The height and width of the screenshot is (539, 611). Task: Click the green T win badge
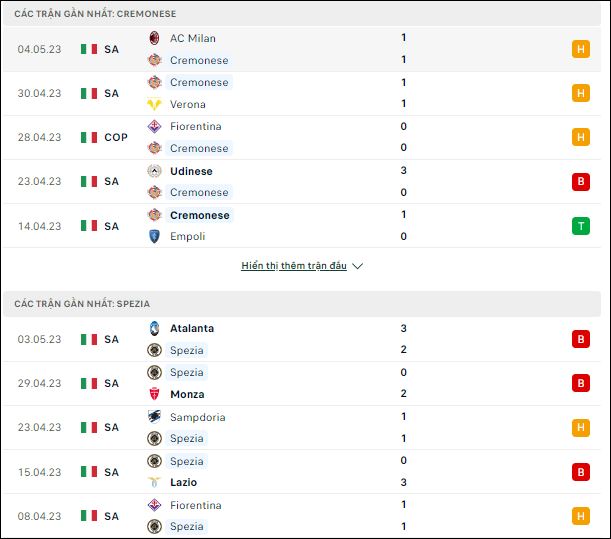click(581, 226)
